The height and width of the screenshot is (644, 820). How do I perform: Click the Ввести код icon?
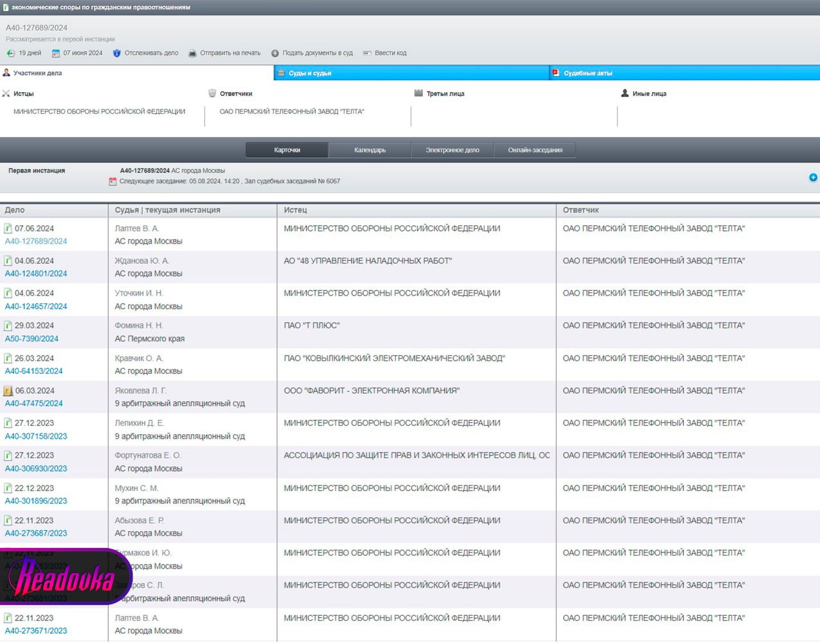367,53
